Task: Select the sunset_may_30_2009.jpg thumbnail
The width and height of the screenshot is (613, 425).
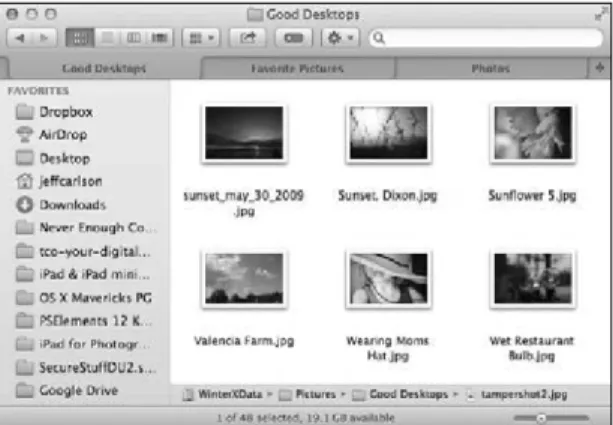Action: click(x=244, y=133)
